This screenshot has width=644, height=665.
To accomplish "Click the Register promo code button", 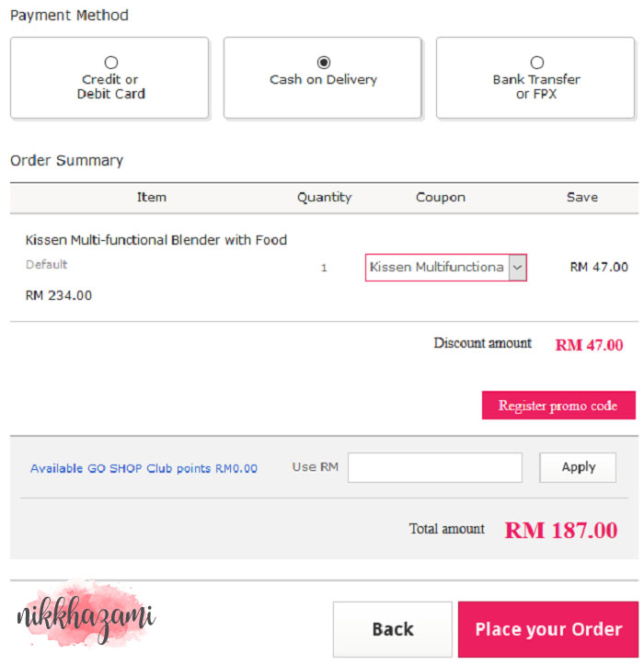I will (x=558, y=406).
